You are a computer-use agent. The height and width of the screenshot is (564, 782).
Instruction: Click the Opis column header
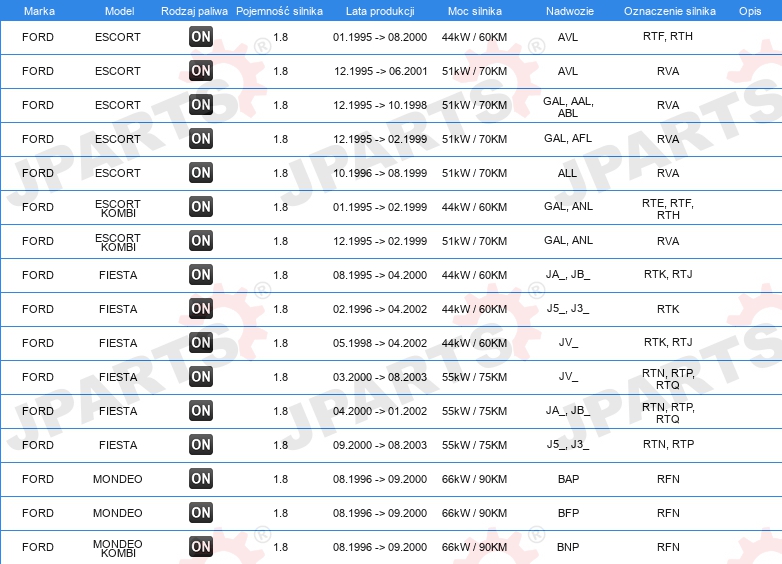[x=750, y=11]
